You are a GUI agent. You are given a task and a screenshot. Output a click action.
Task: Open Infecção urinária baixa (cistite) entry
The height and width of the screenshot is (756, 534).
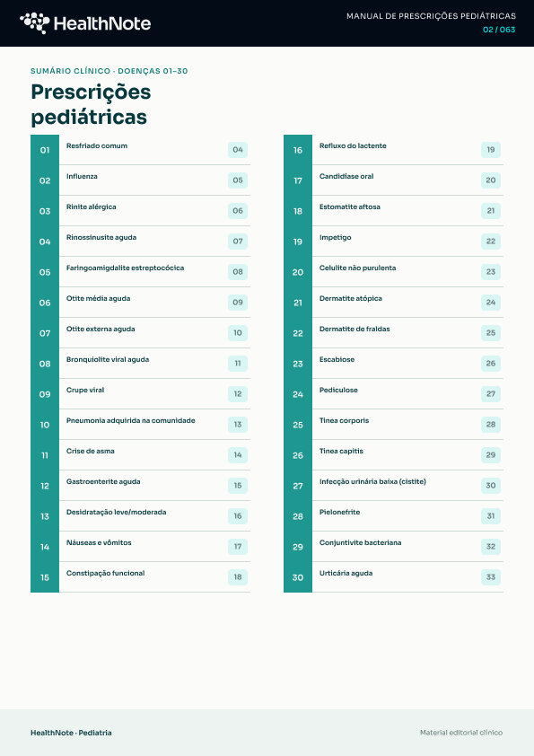(393, 486)
